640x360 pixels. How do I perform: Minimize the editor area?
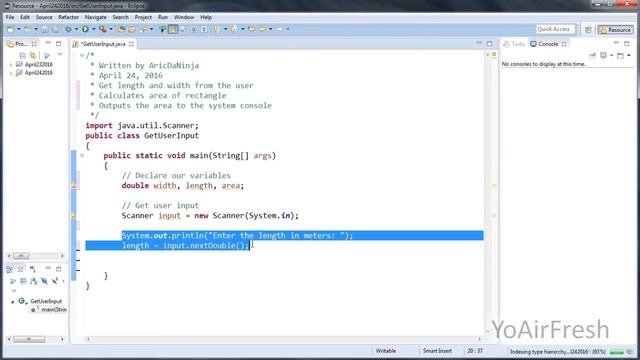pyautogui.click(x=479, y=43)
